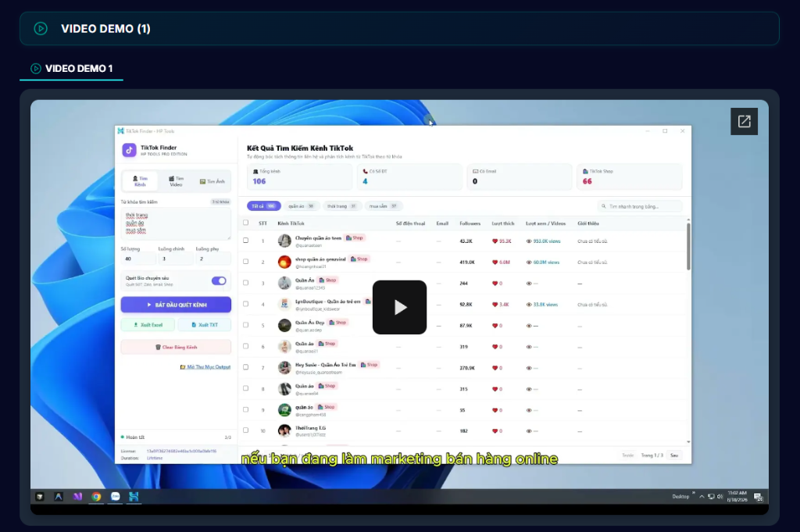Image resolution: width=800 pixels, height=532 pixels.
Task: Tick checkbox for row 3 Quần Áo
Action: pos(246,283)
